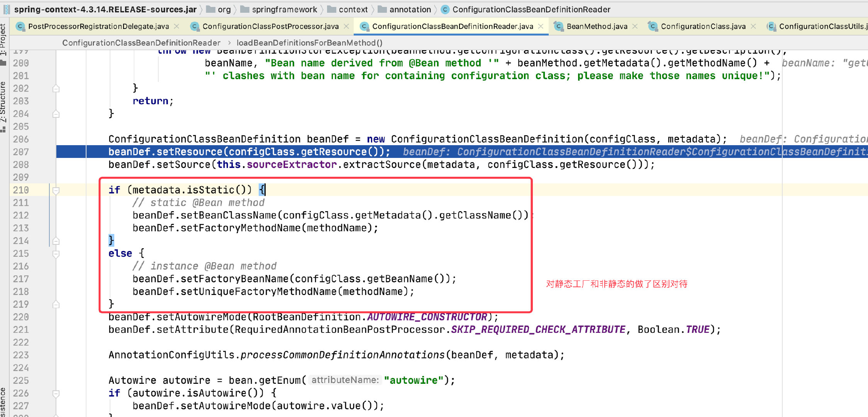Place cursor on setBeanClassName call
The image size is (868, 417).
[229, 215]
